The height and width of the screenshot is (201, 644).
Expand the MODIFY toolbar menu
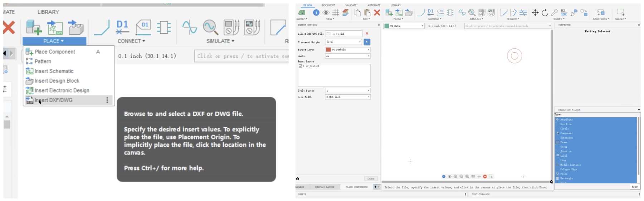(558, 19)
